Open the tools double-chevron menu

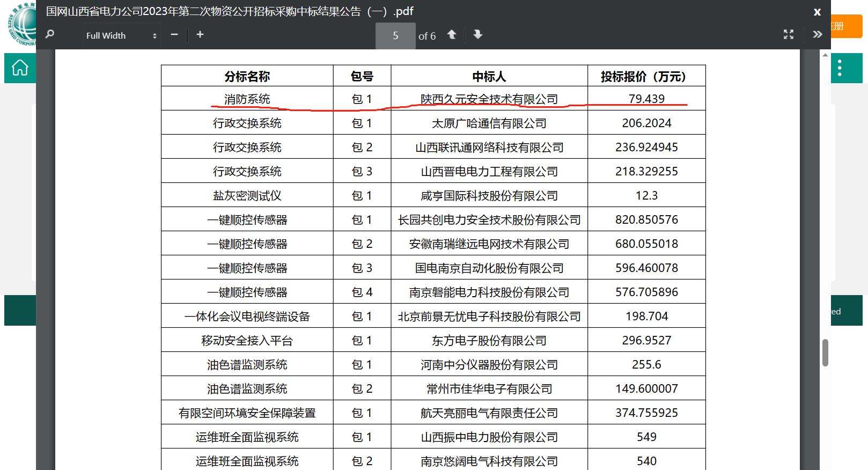pos(817,34)
